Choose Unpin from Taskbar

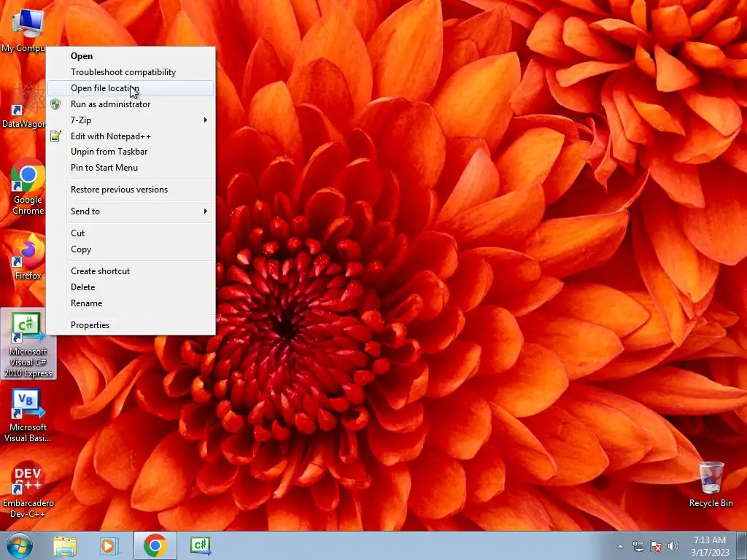(x=131, y=152)
